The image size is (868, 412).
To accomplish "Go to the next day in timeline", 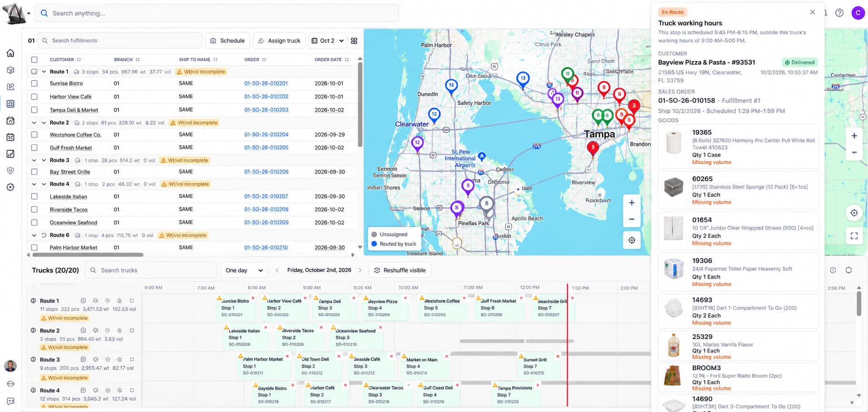I will (x=360, y=270).
